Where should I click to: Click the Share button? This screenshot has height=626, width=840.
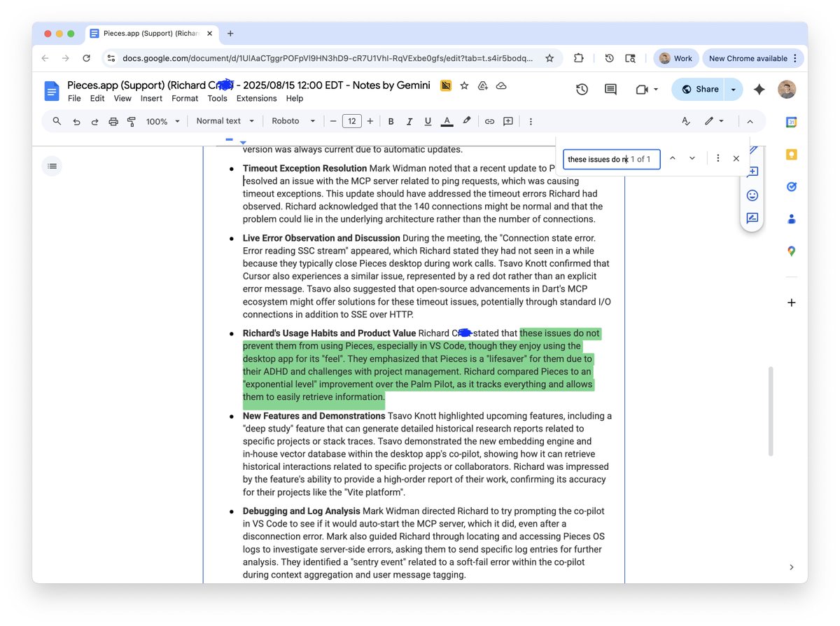click(x=699, y=90)
